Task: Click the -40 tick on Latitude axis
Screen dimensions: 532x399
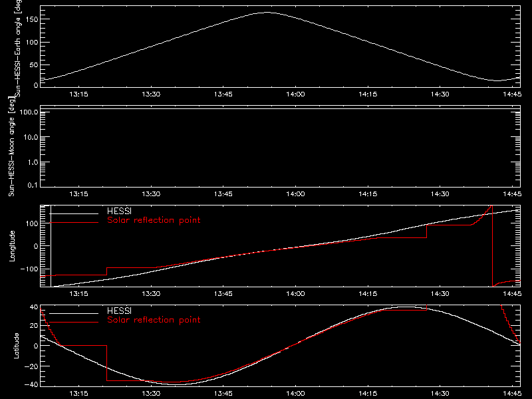Action: [31, 384]
